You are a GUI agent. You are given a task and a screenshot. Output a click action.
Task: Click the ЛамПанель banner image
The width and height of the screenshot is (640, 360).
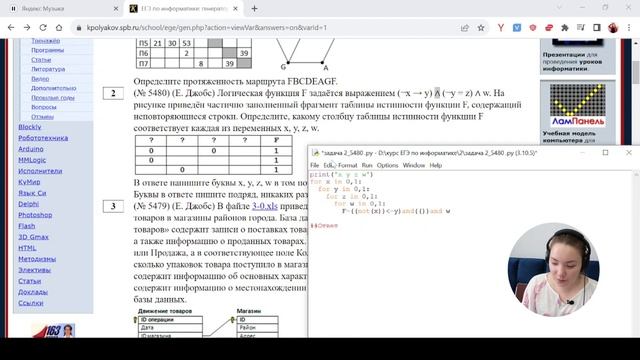[578, 105]
